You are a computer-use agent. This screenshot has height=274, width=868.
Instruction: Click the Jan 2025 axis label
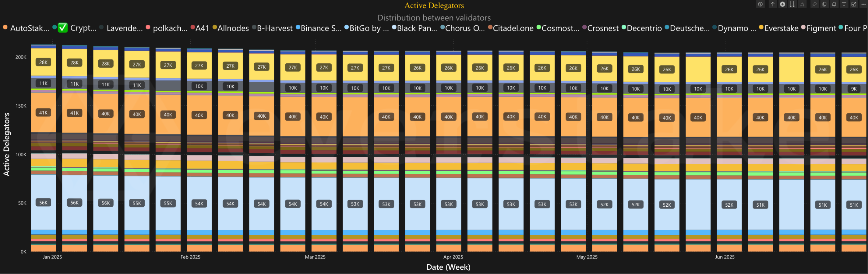coord(52,257)
